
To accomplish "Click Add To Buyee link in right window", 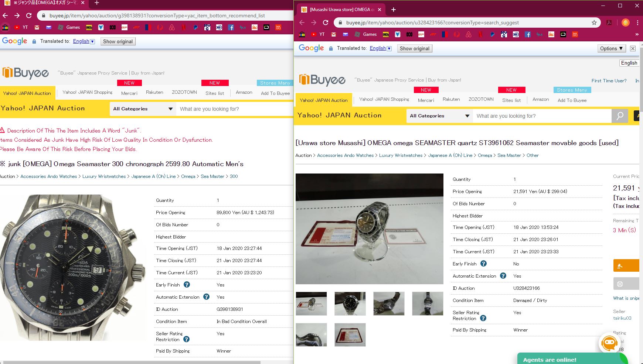I will tap(572, 100).
